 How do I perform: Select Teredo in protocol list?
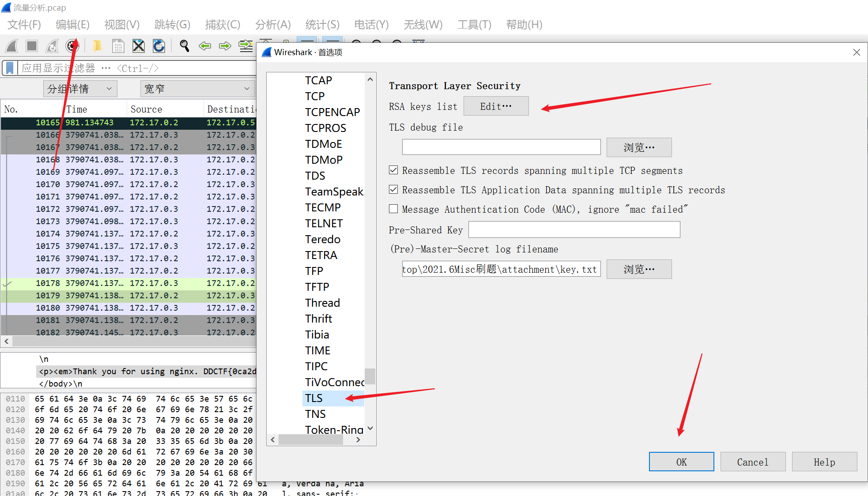323,239
